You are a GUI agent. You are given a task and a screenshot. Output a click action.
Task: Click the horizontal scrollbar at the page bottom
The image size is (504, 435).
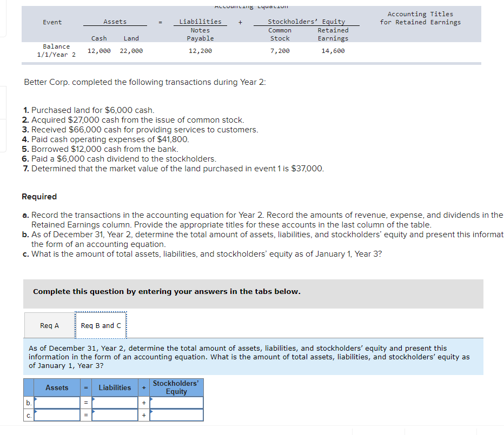[x=252, y=430]
